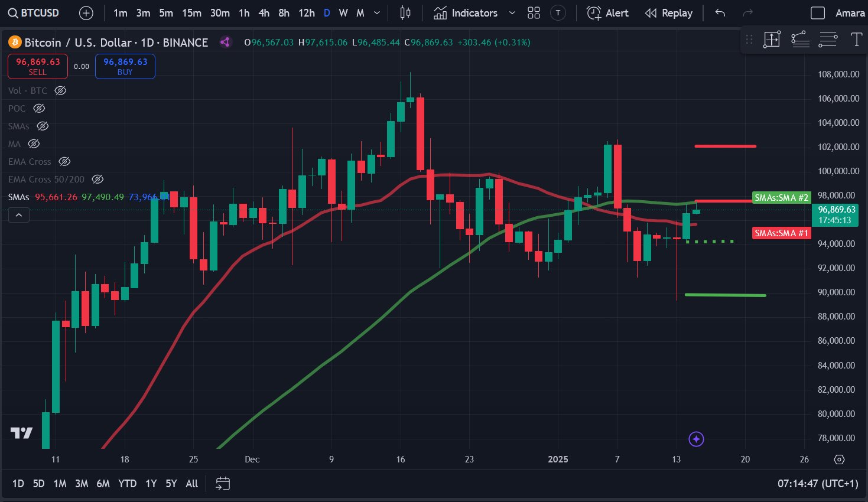
Task: Set range to 6M
Action: (103, 484)
